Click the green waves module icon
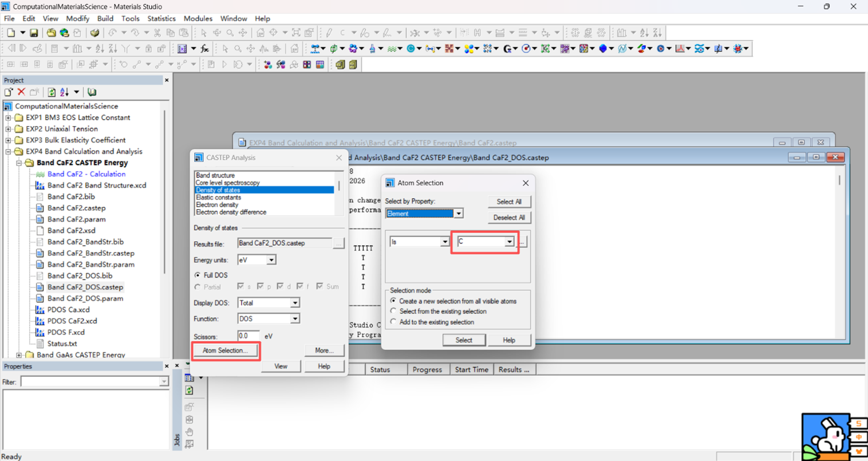The image size is (868, 461). (392, 49)
